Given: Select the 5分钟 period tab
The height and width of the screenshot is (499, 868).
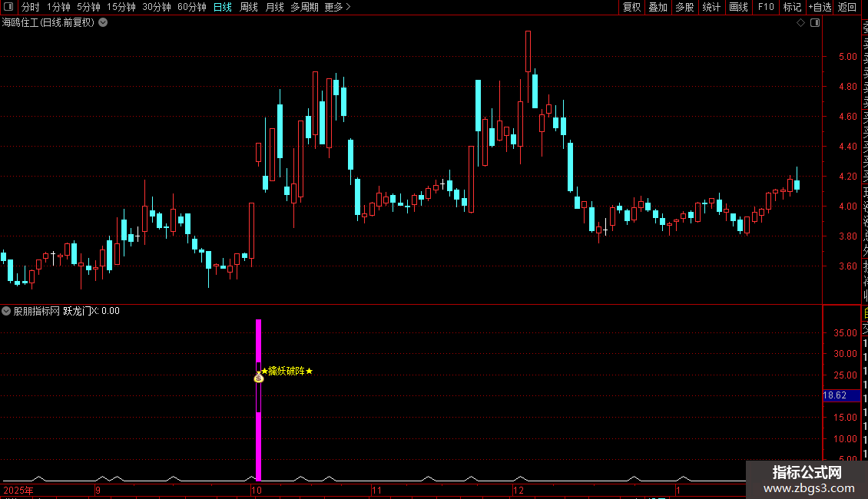Looking at the screenshot, I should [x=88, y=7].
